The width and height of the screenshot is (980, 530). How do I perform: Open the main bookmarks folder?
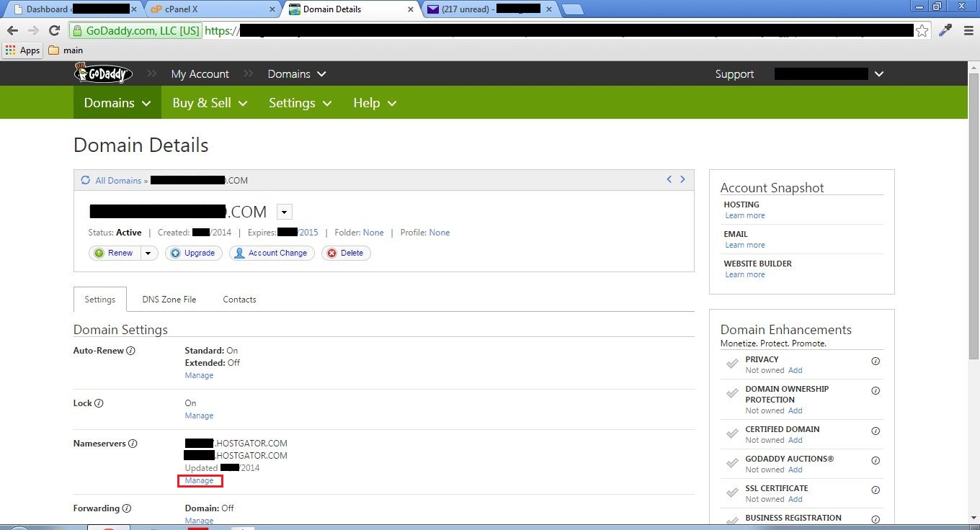tap(66, 50)
